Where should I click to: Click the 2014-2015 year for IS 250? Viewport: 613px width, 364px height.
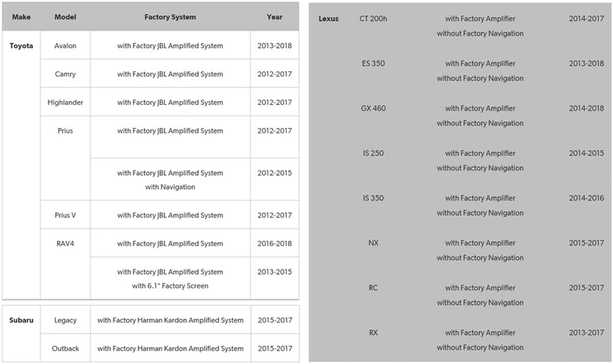tap(586, 153)
